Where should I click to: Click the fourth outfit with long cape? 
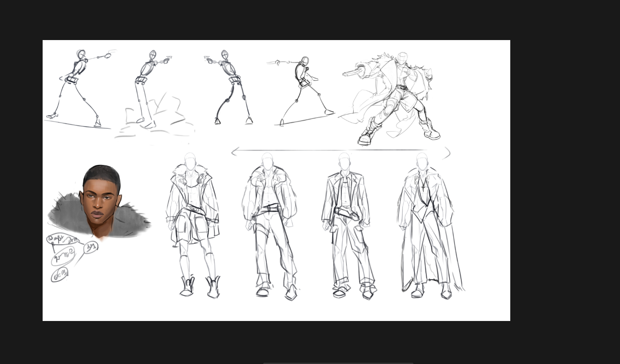426,224
